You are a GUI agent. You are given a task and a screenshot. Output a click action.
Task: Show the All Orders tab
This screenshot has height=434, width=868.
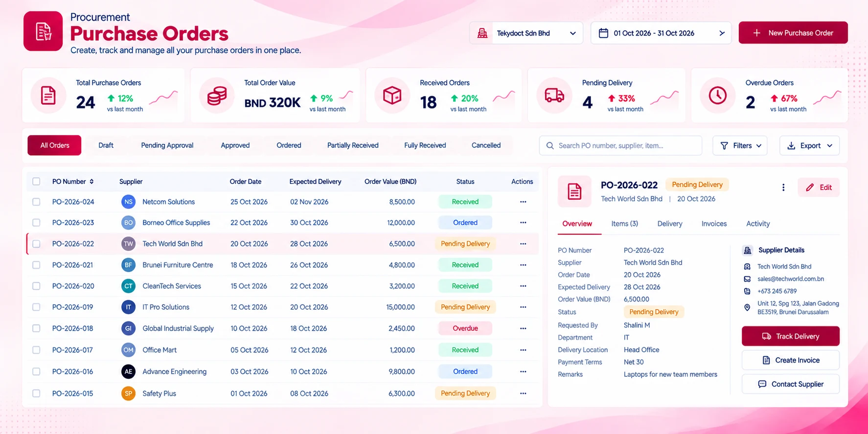(54, 145)
